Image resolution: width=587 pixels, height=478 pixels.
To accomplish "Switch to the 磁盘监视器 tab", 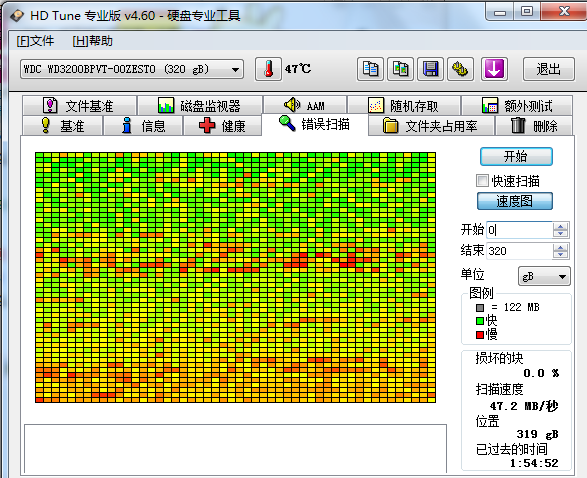I will [200, 106].
